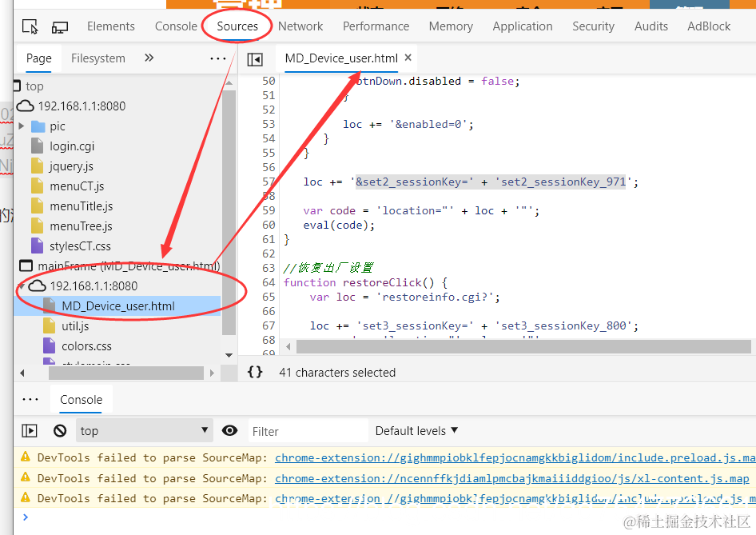The width and height of the screenshot is (756, 535).
Task: Open menuCT.js file
Action: pyautogui.click(x=77, y=186)
